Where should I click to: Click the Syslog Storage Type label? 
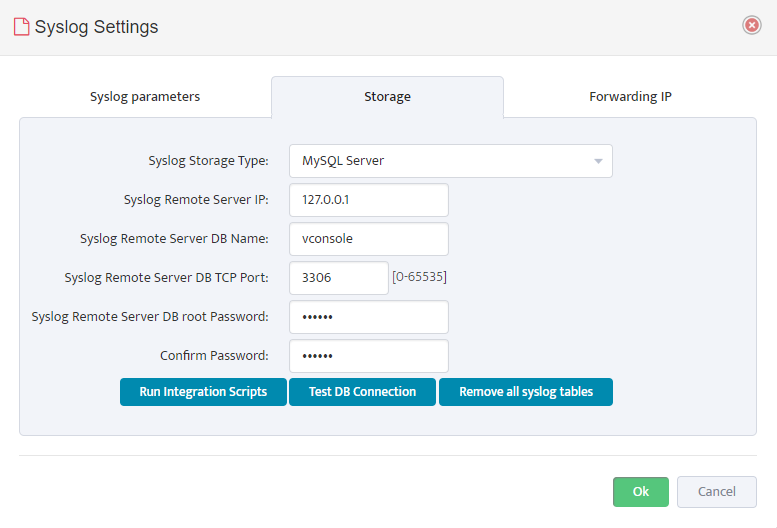tap(209, 161)
